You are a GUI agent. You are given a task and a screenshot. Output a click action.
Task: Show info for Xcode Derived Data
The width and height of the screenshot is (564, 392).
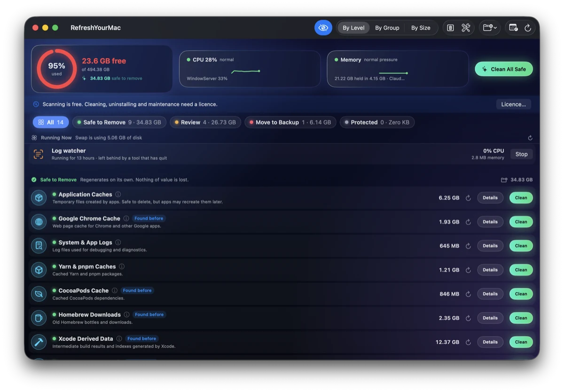119,338
